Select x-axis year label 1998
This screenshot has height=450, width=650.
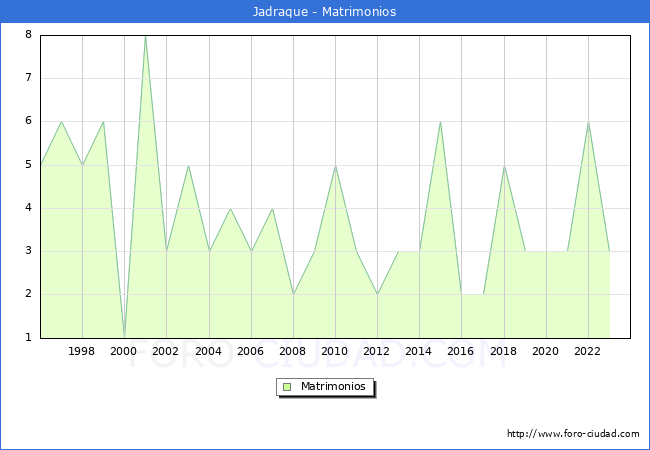pyautogui.click(x=81, y=351)
